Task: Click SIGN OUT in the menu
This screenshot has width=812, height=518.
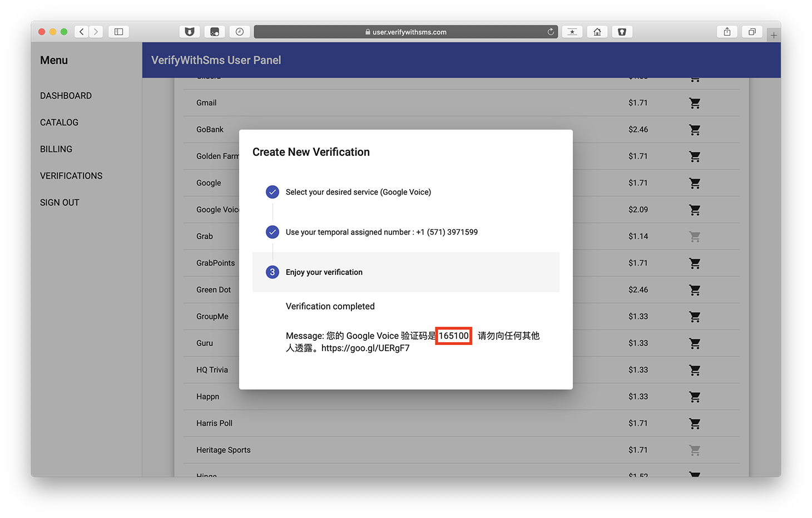Action: pos(60,203)
